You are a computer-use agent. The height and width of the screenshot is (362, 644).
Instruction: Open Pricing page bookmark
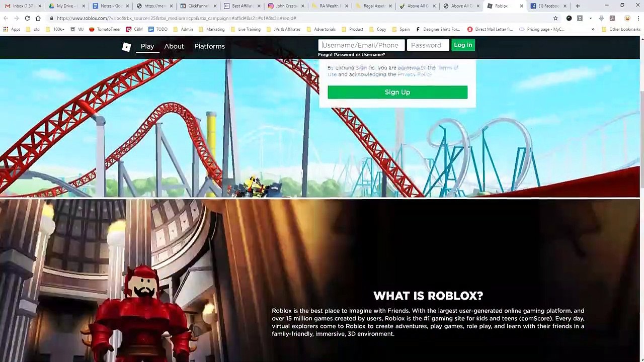coord(541,29)
